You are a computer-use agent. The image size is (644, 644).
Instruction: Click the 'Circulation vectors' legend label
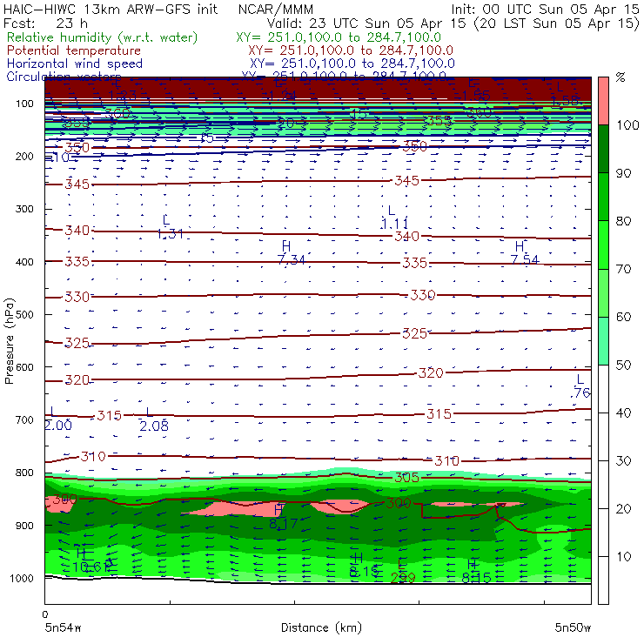coord(64,77)
